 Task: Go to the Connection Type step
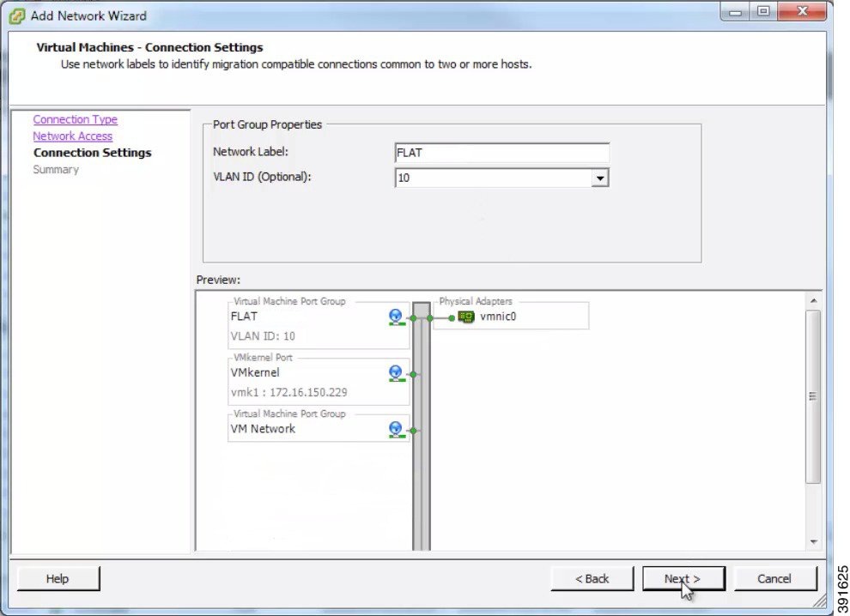[x=75, y=119]
